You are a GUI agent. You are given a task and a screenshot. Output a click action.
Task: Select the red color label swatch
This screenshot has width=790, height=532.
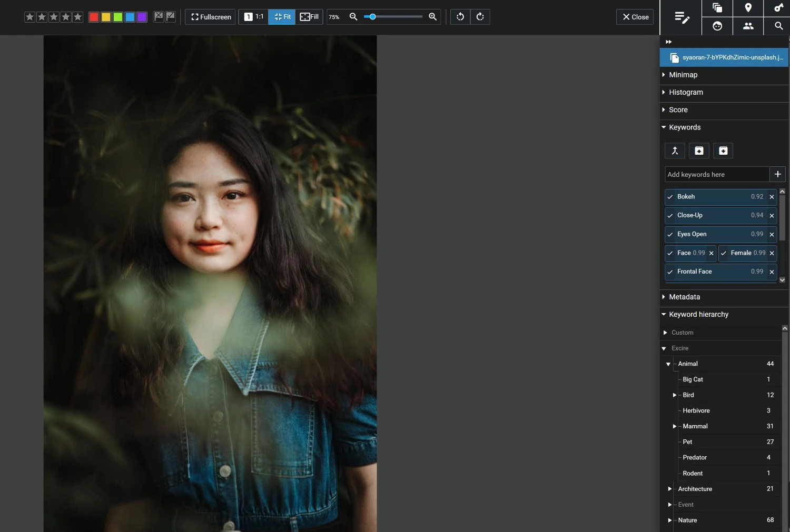click(93, 16)
